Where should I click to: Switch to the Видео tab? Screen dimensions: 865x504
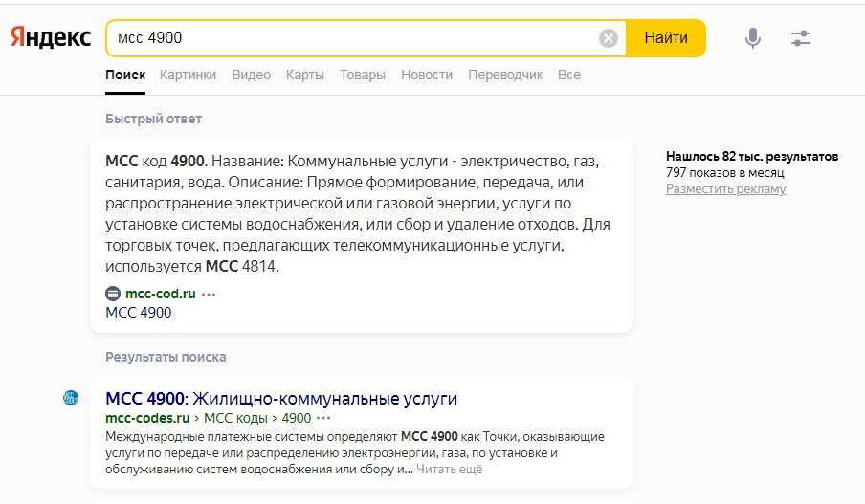(x=251, y=75)
